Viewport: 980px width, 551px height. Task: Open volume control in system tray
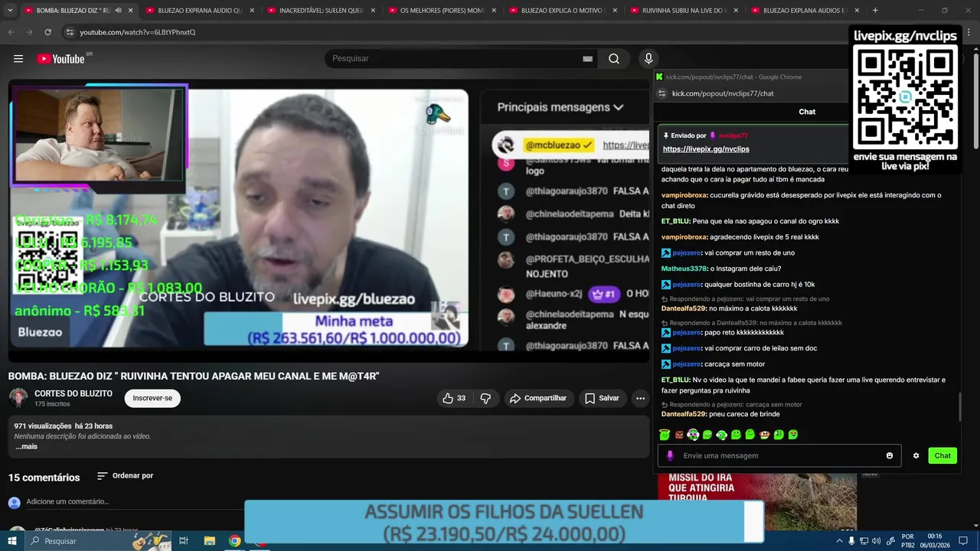[876, 541]
